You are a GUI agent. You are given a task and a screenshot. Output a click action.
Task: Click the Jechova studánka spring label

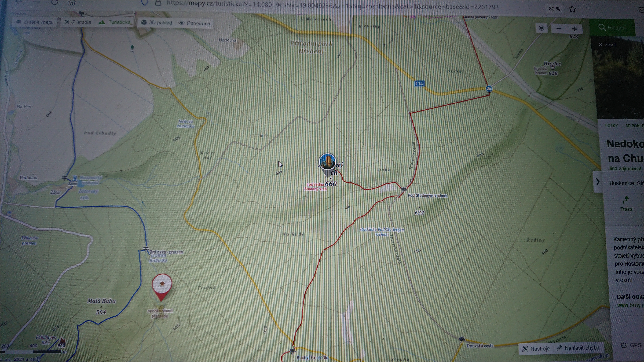point(185,123)
